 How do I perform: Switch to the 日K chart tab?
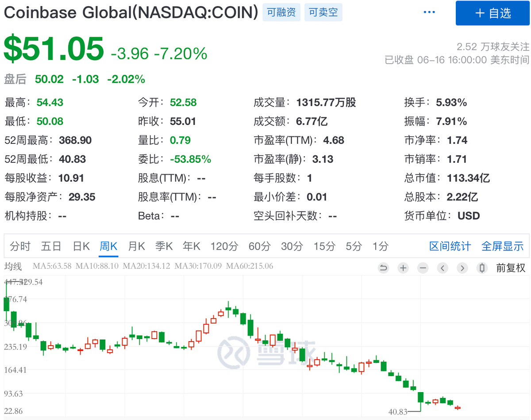81,246
